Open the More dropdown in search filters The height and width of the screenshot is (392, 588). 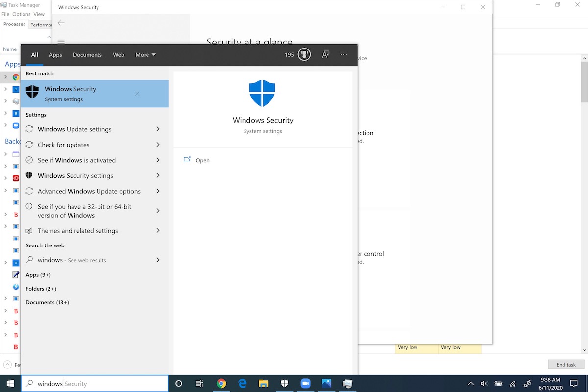145,54
